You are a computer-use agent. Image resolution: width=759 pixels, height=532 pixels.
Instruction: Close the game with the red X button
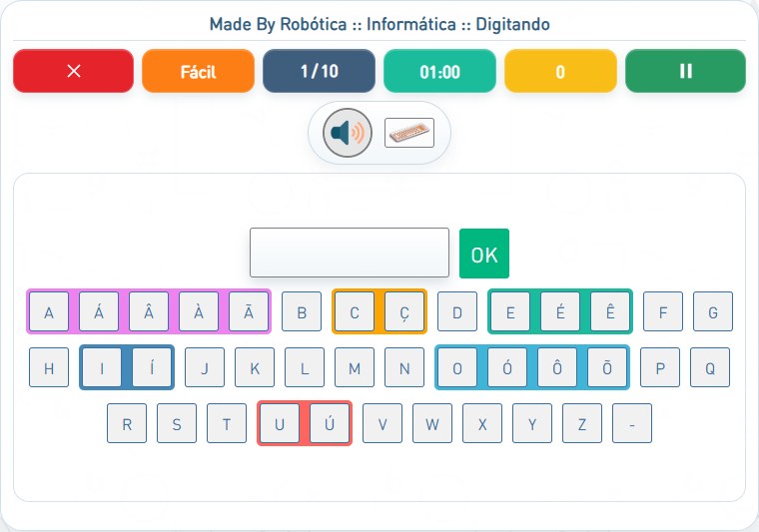pyautogui.click(x=74, y=71)
